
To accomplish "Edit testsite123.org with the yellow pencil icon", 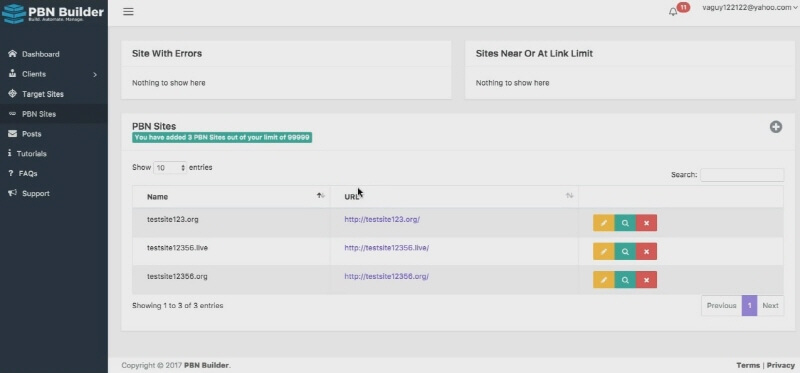I will tap(604, 223).
